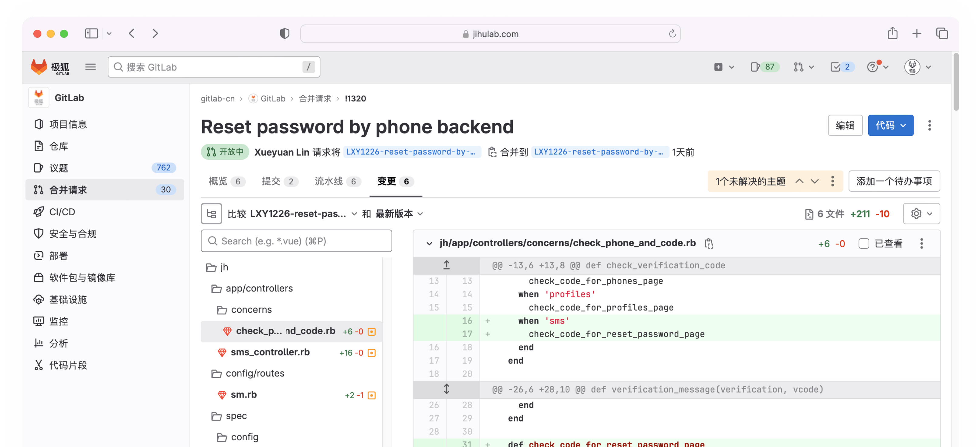980x447 pixels.
Task: Open Infrastructure (基础设施) sidebar item
Action: pyautogui.click(x=104, y=300)
